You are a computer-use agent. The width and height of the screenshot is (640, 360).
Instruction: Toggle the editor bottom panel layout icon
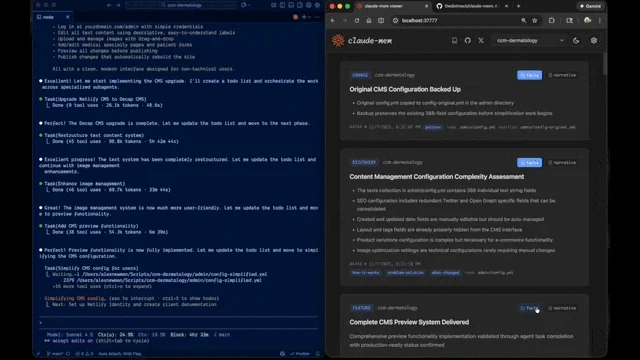pyautogui.click(x=291, y=5)
